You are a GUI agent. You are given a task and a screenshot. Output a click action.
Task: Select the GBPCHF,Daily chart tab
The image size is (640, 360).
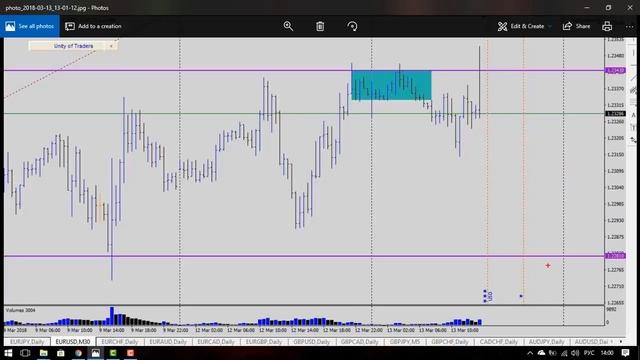point(450,342)
